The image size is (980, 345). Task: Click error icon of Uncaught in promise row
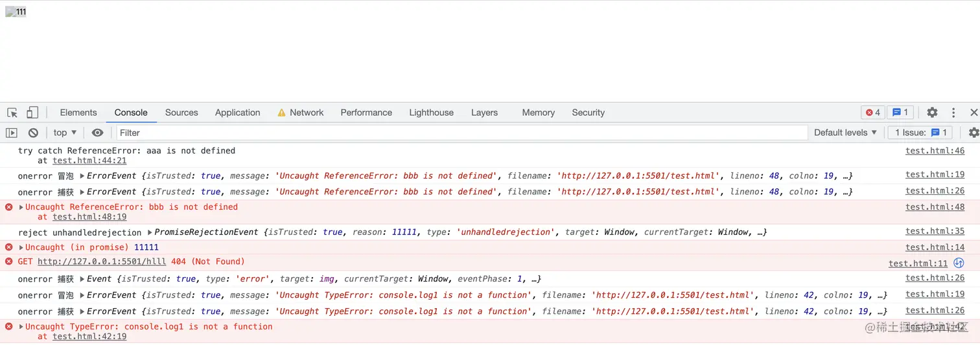click(x=9, y=247)
